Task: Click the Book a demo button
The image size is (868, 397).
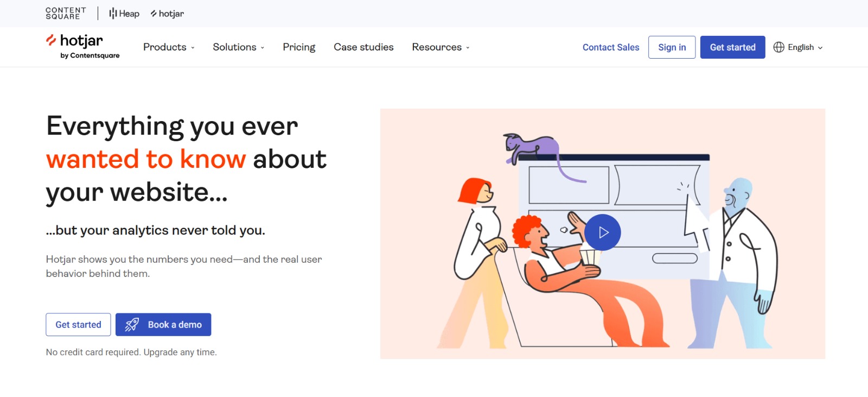Action: [163, 325]
